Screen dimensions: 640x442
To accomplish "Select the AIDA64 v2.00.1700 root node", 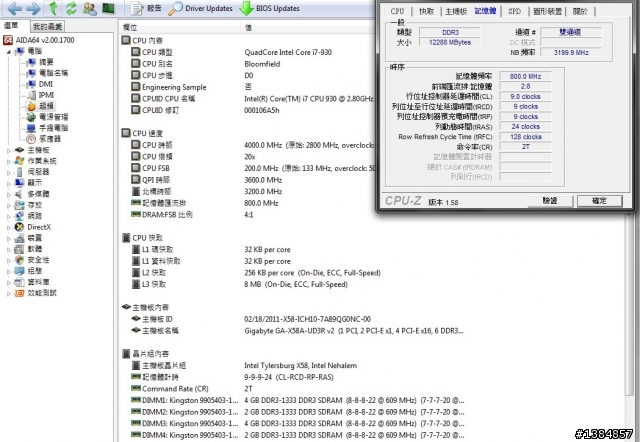I will point(39,40).
